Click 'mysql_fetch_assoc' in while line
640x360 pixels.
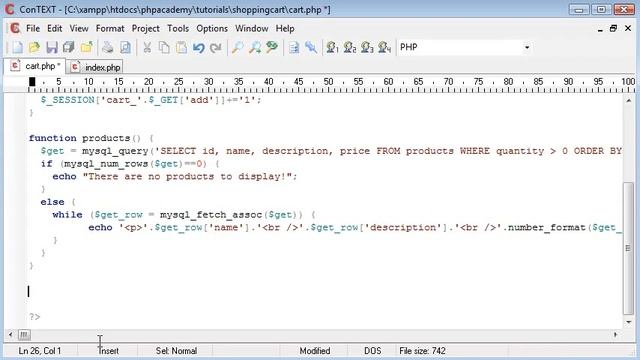pyautogui.click(x=211, y=215)
